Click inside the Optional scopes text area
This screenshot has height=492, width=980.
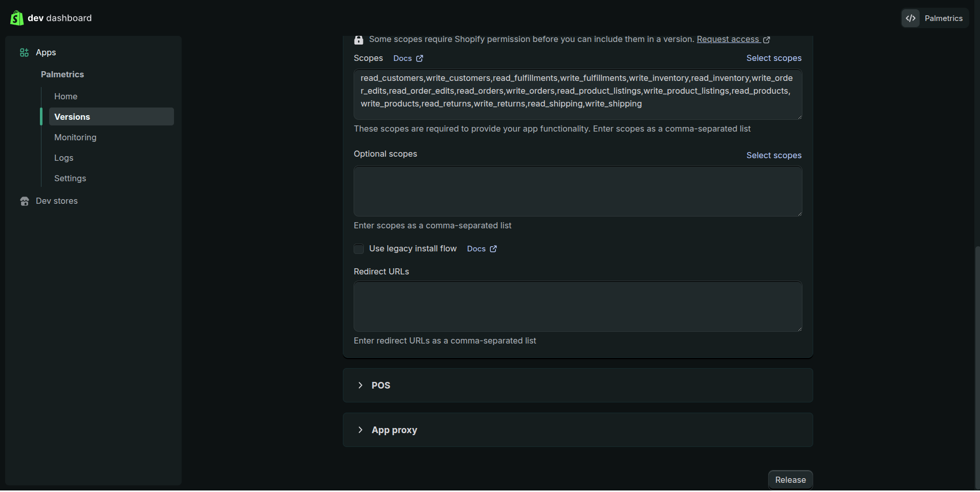click(577, 191)
